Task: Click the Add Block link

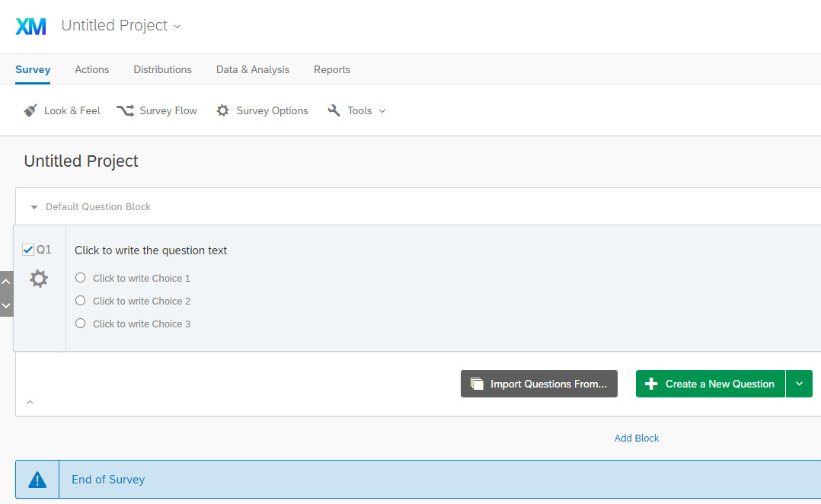Action: click(x=637, y=438)
